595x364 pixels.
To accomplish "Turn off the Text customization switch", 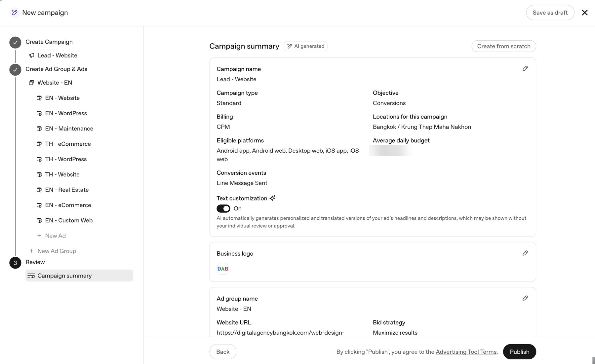I will tap(223, 208).
